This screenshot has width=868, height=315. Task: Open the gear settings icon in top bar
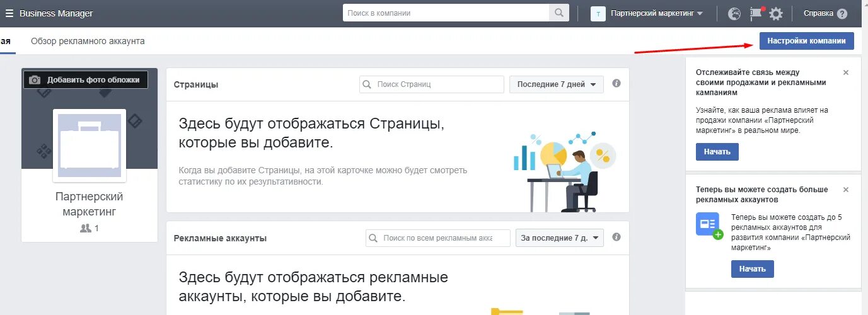(776, 13)
